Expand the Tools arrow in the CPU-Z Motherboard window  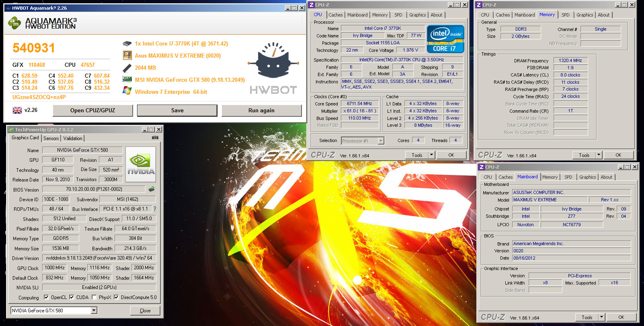point(601,317)
